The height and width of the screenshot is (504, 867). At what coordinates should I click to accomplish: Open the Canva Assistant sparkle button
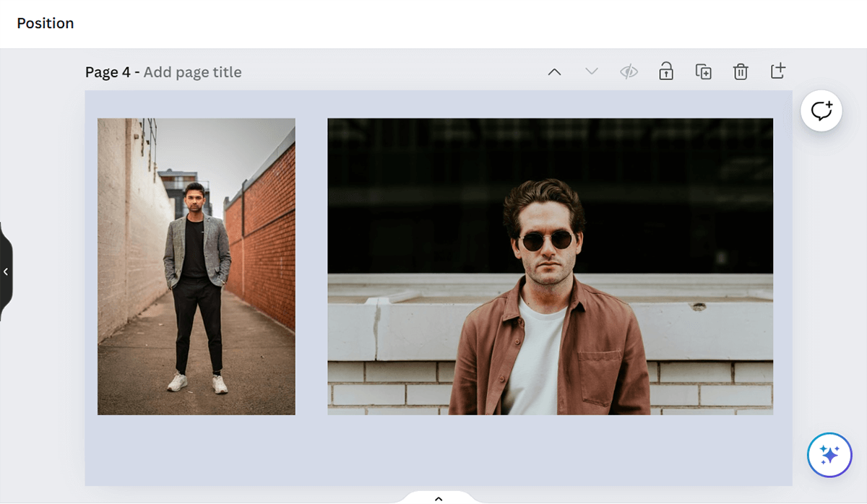click(x=829, y=455)
